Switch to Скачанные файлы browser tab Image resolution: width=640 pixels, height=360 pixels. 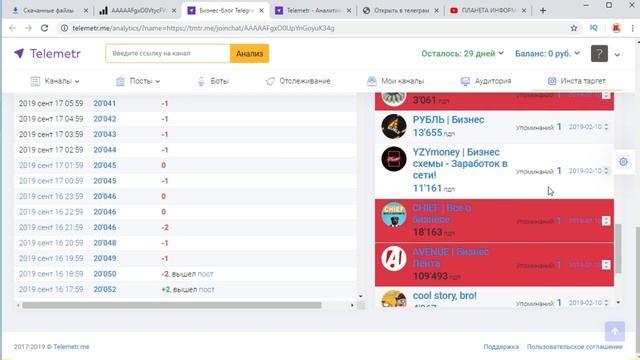(x=48, y=11)
